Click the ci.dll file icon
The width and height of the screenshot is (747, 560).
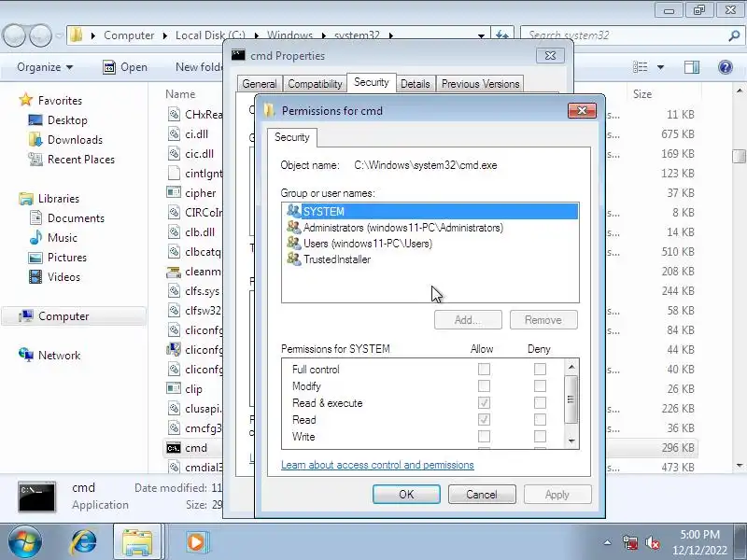(174, 133)
